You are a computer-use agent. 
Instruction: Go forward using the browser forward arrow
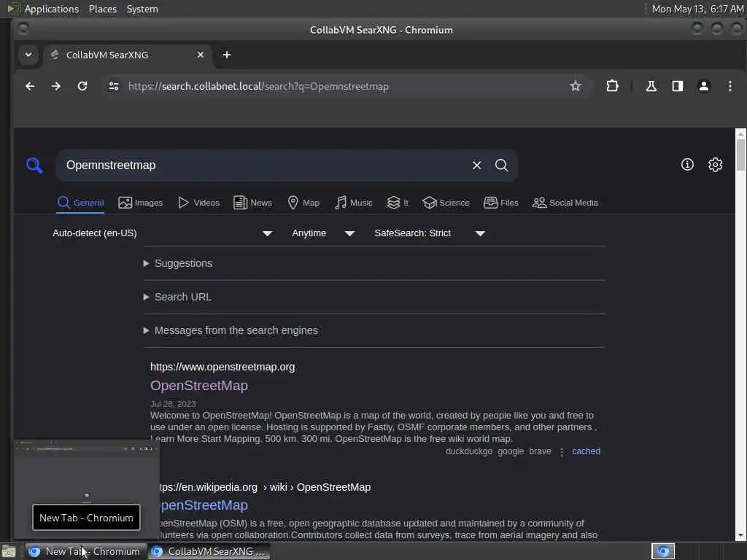coord(55,86)
